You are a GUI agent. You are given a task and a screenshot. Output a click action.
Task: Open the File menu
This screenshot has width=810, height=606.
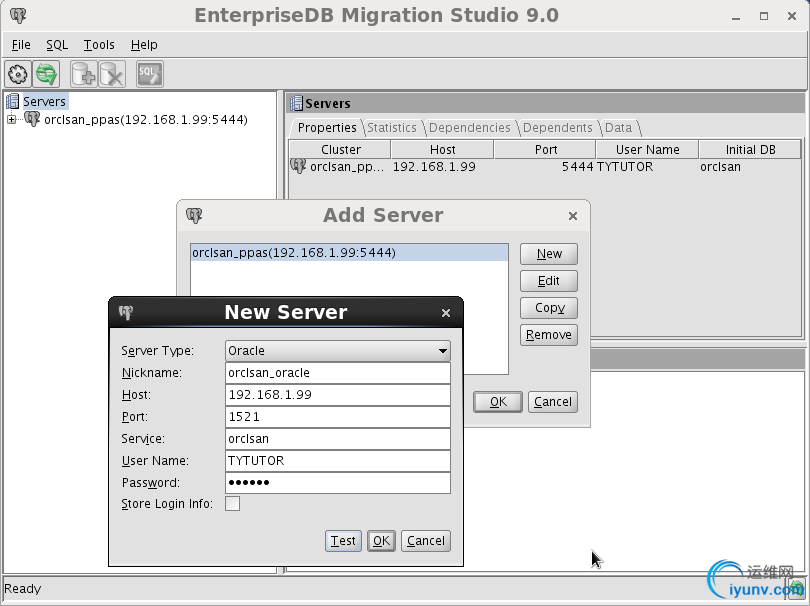21,45
